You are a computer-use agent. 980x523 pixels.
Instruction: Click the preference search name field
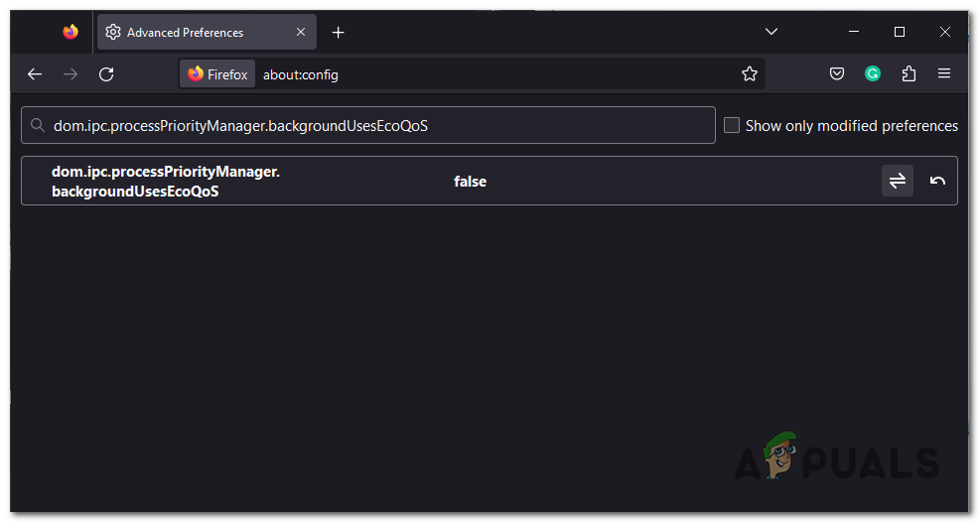368,126
